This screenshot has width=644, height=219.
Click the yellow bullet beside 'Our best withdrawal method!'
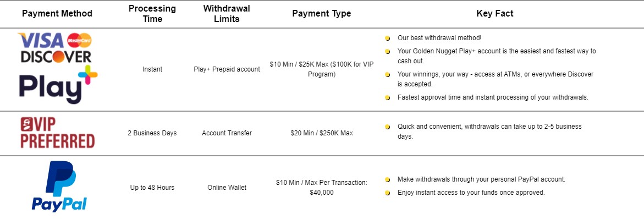tap(387, 38)
